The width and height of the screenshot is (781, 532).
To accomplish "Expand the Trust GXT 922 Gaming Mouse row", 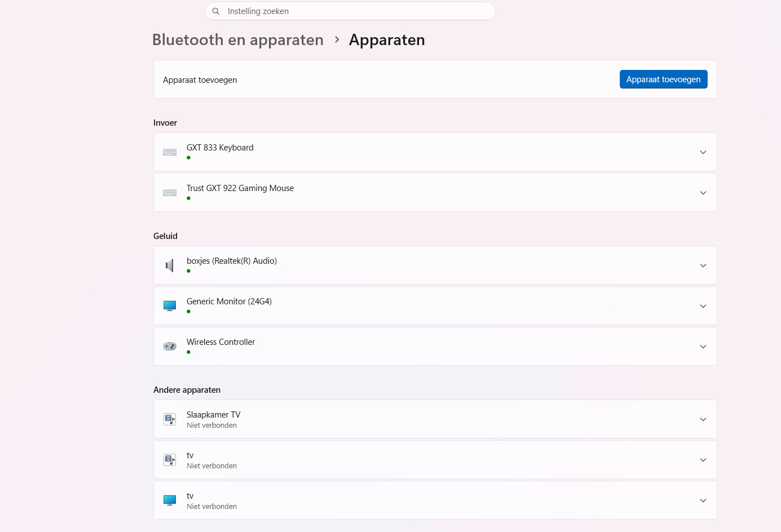I will pyautogui.click(x=703, y=193).
